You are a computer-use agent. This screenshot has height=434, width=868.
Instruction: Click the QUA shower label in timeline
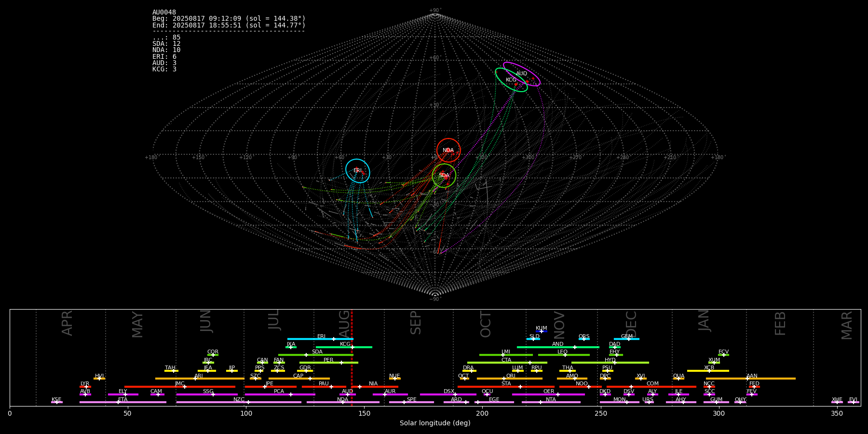679,376
